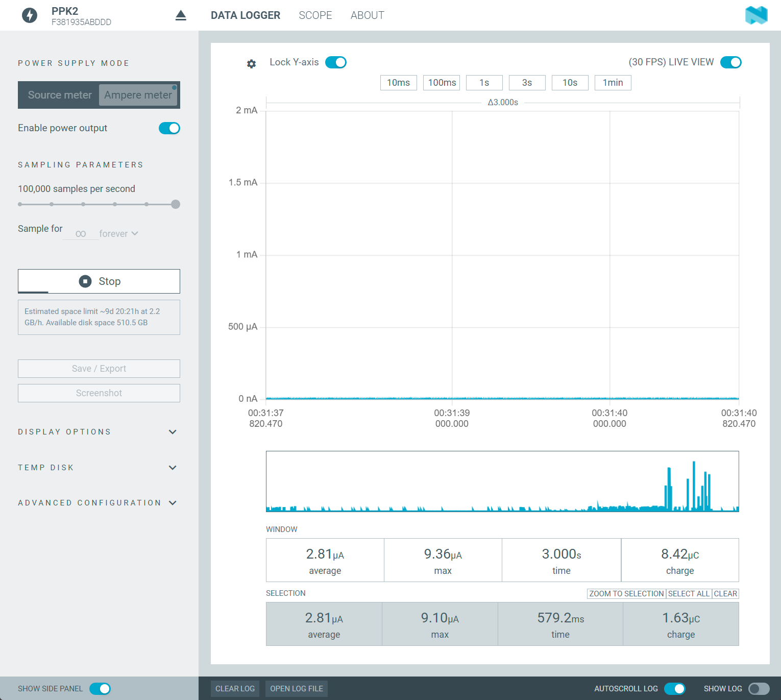Expand the Temp Disk section
This screenshot has width=781, height=700.
[x=173, y=468]
